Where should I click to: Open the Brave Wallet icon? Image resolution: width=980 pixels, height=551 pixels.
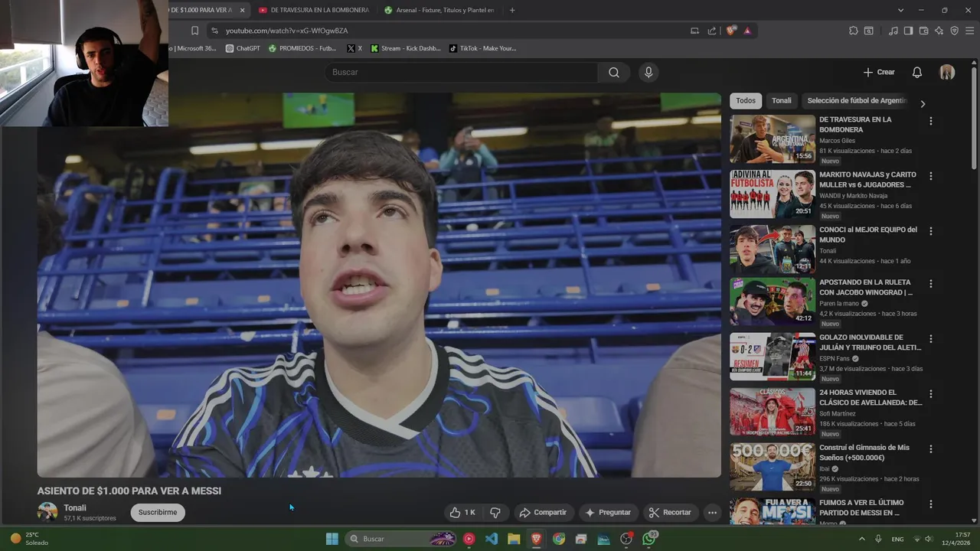[923, 31]
